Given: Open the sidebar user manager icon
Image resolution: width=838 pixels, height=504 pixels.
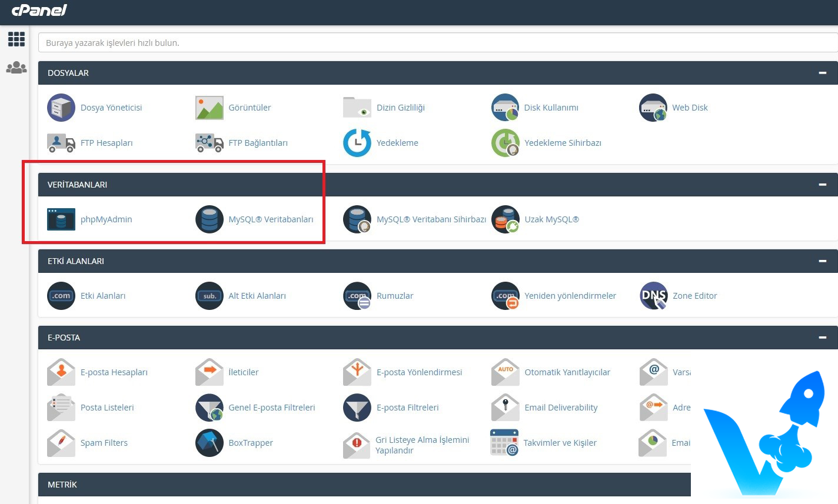Looking at the screenshot, I should pos(16,68).
